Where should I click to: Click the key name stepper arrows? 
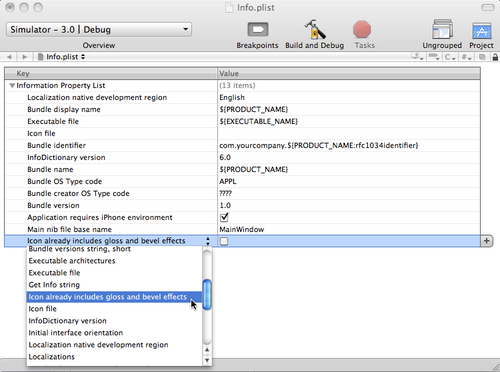coord(208,241)
